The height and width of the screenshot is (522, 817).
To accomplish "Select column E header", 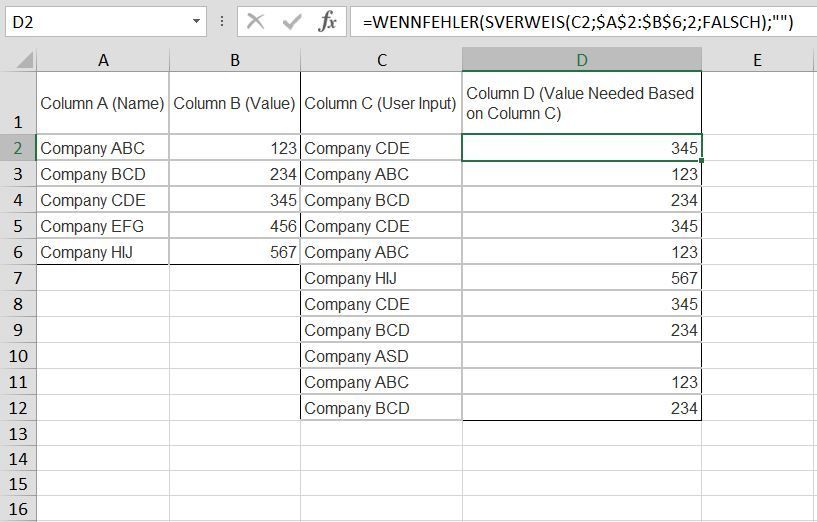I will (758, 60).
